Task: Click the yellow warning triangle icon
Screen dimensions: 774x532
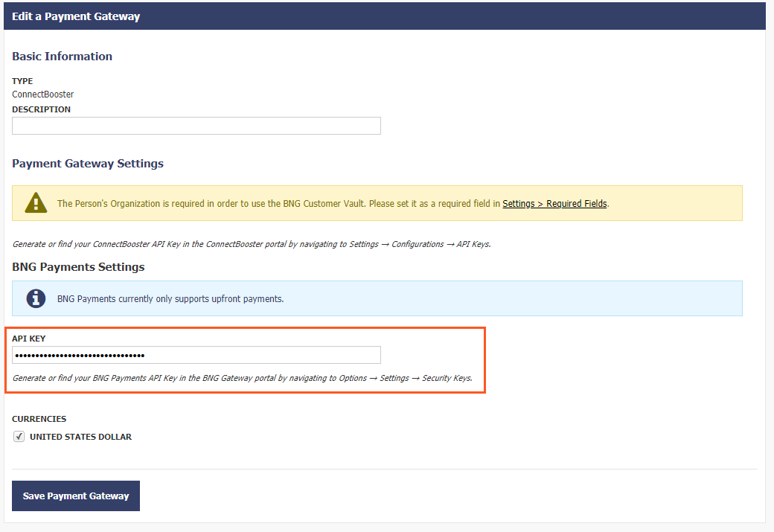Action: pos(36,203)
